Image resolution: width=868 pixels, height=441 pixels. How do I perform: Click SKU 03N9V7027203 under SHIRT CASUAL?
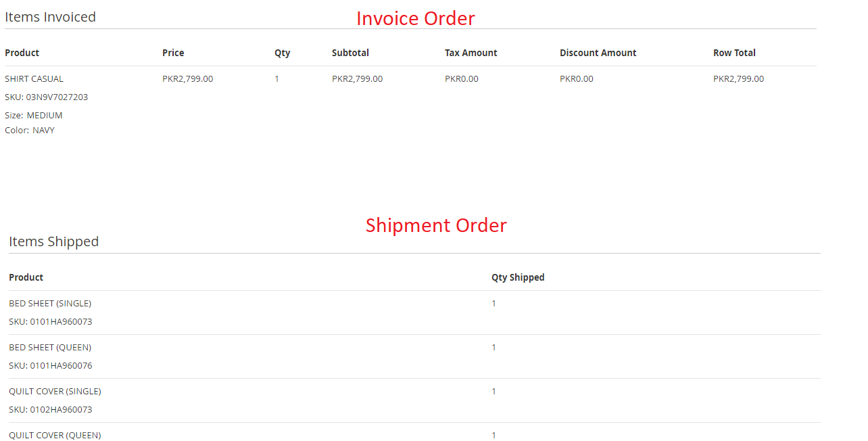(46, 97)
